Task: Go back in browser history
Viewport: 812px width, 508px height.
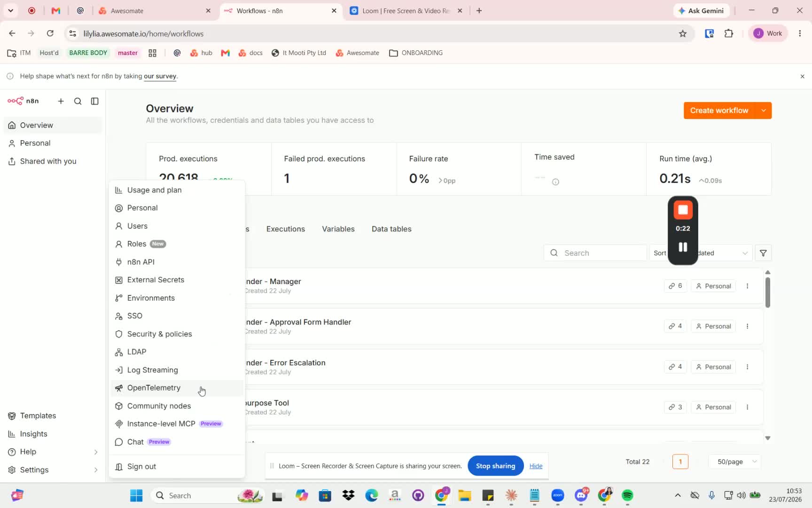Action: coord(12,33)
